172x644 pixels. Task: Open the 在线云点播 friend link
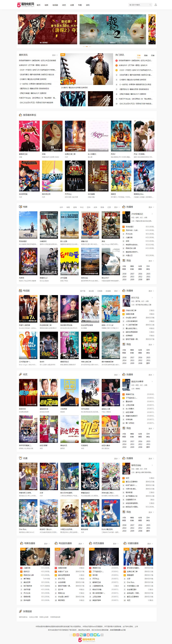33,617
